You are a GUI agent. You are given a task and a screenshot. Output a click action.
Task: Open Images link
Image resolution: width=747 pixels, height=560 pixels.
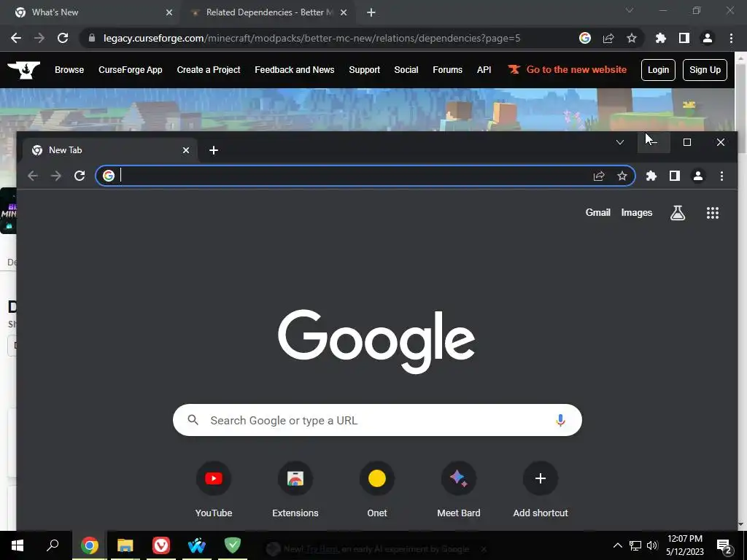[x=636, y=213]
